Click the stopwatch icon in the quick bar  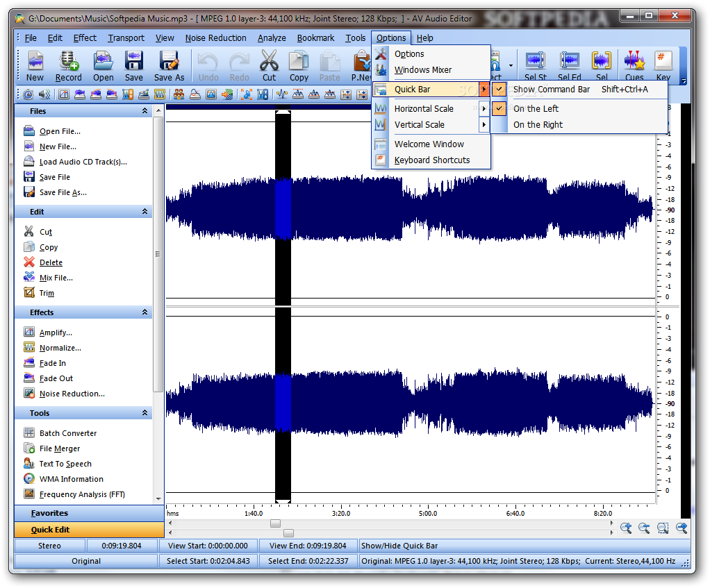pos(28,94)
